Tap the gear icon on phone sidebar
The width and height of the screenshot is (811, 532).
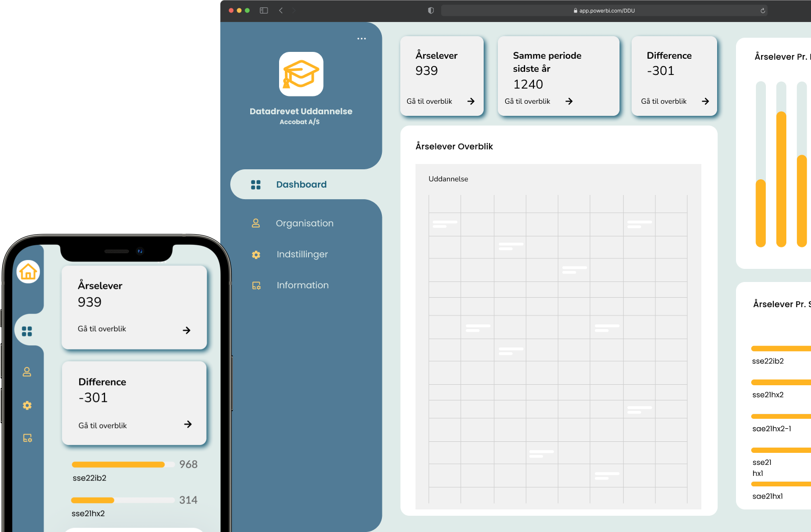tap(27, 405)
